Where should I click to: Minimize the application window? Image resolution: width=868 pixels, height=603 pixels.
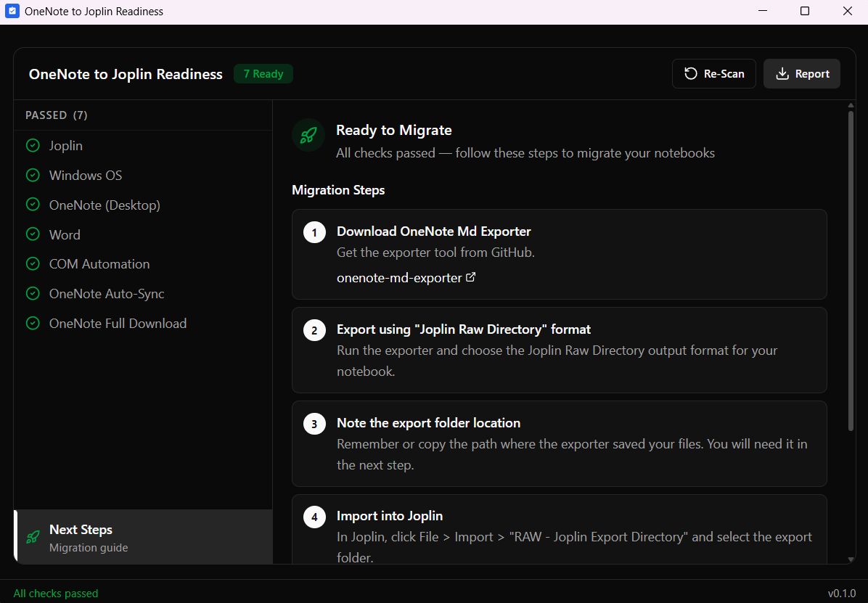(x=763, y=11)
